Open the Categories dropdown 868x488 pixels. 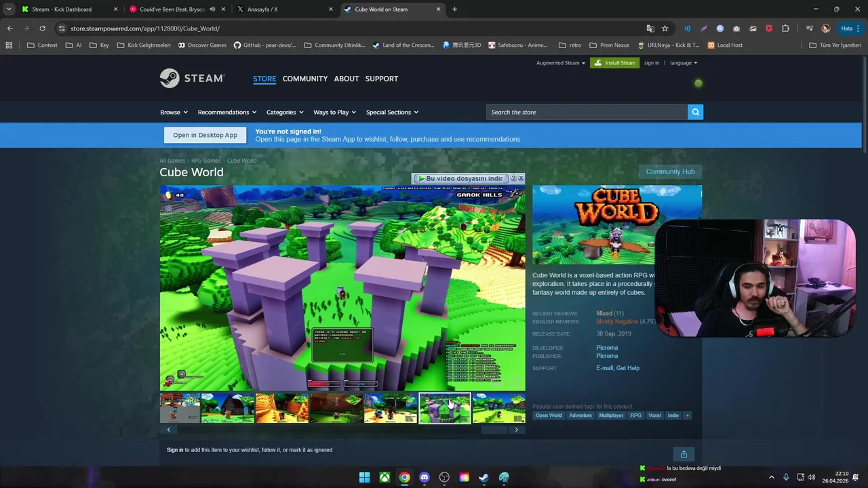285,112
